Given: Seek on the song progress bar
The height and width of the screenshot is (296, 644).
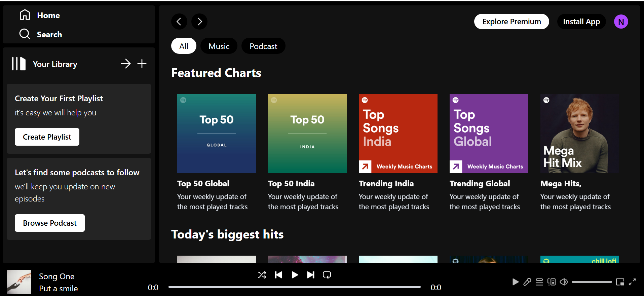Looking at the screenshot, I should click(295, 287).
